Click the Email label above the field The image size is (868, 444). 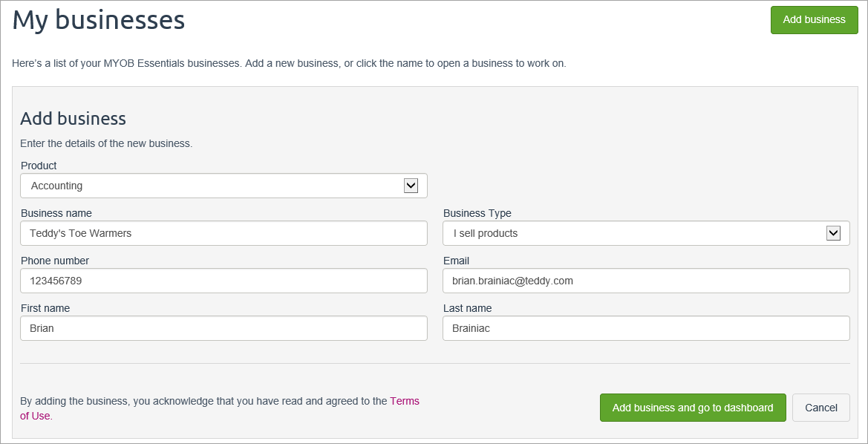click(456, 261)
